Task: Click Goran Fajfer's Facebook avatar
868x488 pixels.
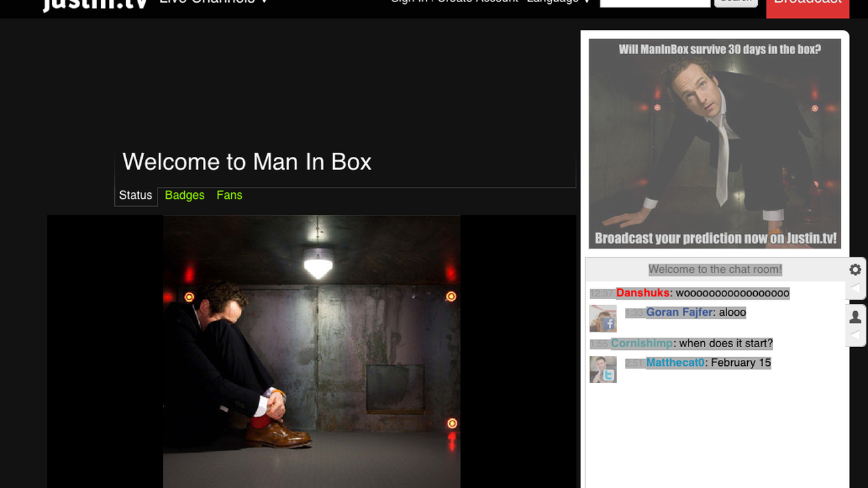Action: click(x=602, y=318)
